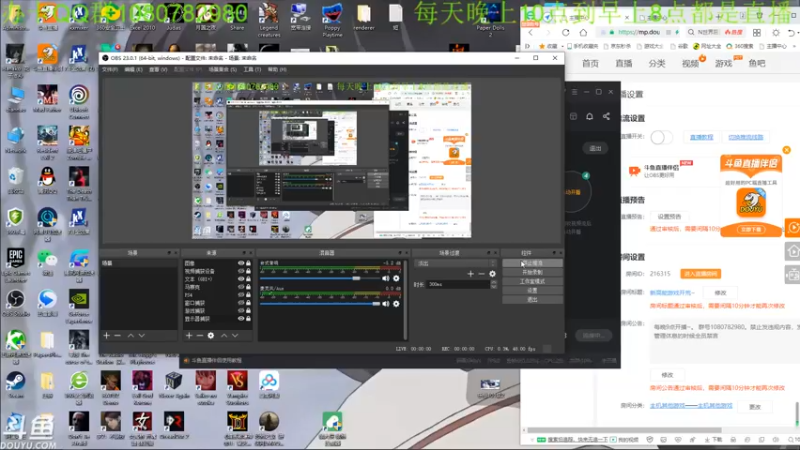The height and width of the screenshot is (450, 800).
Task: Move the scene down in the Scenes panel
Action: [x=142, y=335]
